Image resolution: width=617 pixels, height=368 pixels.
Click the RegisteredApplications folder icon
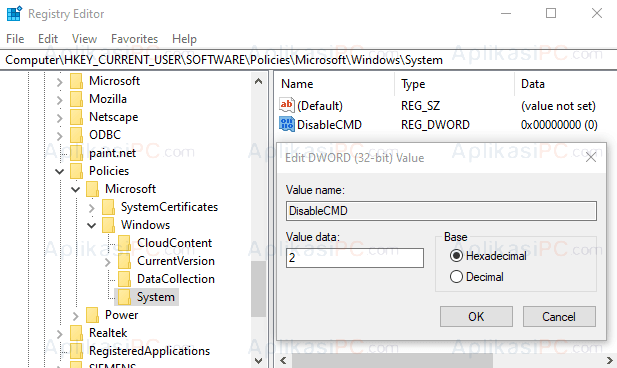pos(76,351)
